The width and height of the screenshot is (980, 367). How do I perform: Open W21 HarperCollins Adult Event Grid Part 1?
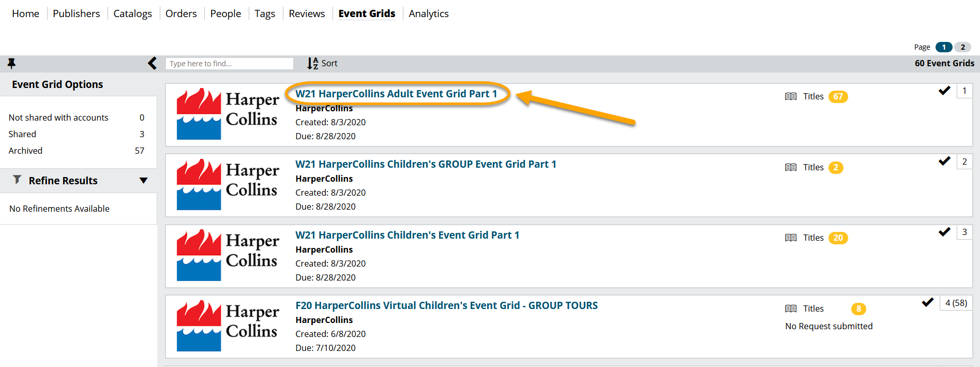click(x=396, y=94)
